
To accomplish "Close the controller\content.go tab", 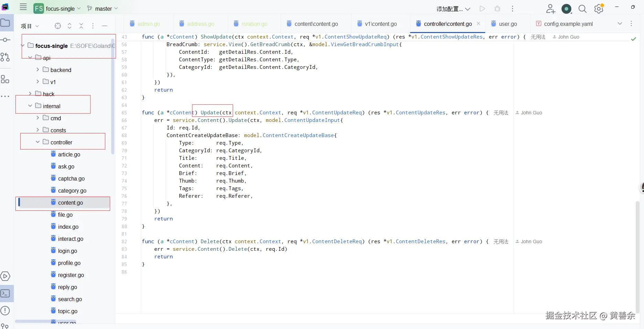I will pos(478,23).
